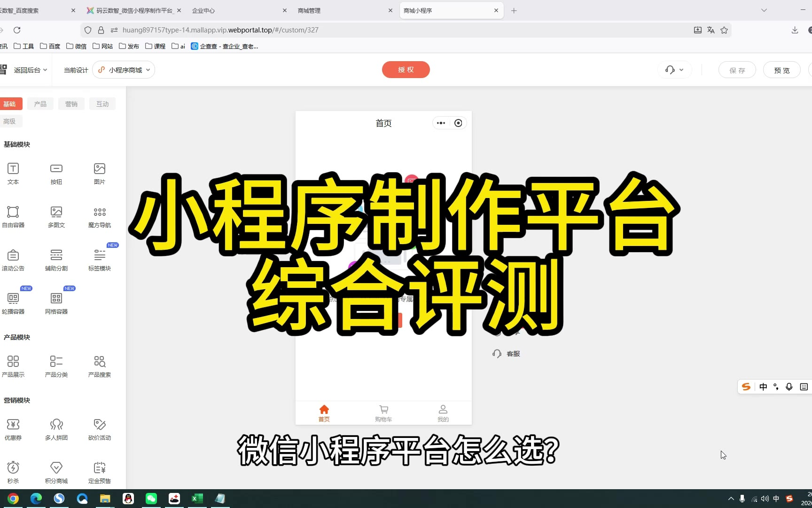Open the 我的 bottom navigation tab
The height and width of the screenshot is (508, 812).
click(443, 413)
